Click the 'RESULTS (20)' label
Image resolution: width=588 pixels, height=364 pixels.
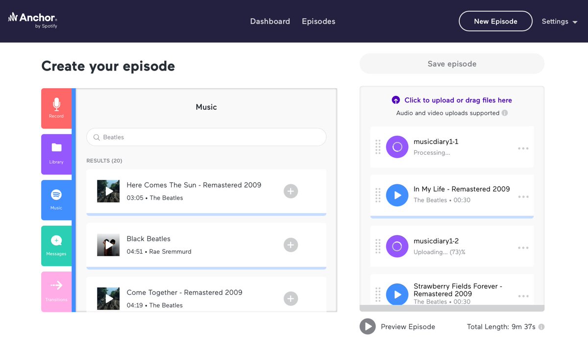[x=104, y=161]
